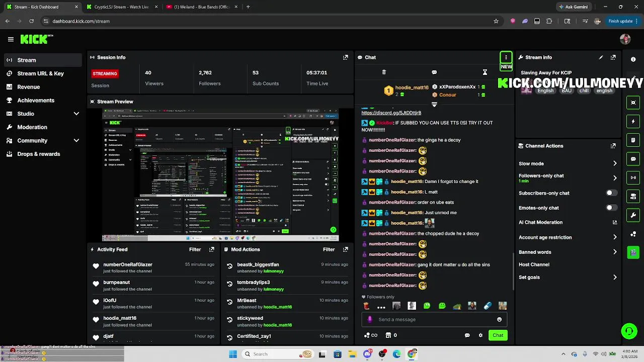Click Host Channel in Channel Actions
644x362 pixels.
tap(534, 264)
